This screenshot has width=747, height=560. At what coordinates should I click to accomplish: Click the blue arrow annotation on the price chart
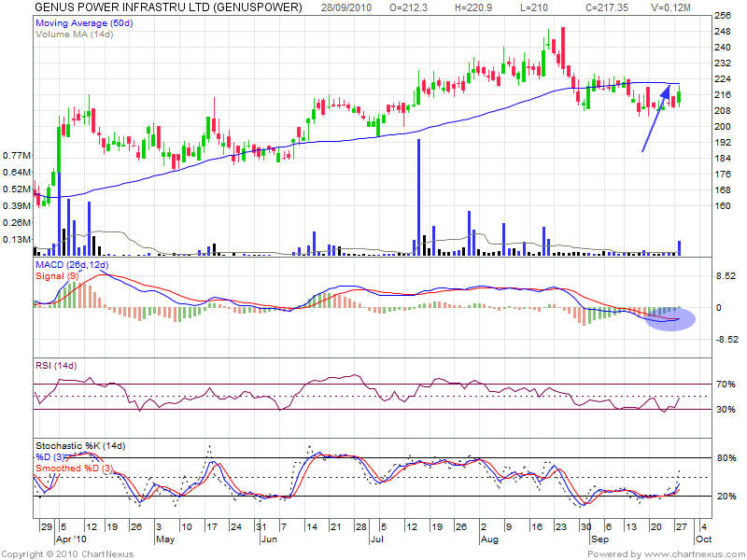655,118
